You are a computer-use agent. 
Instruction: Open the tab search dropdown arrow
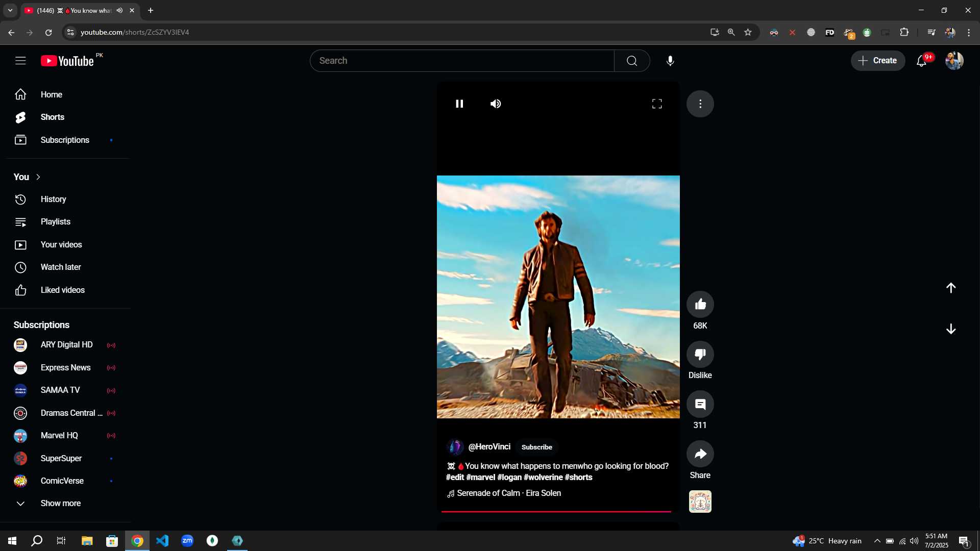10,10
